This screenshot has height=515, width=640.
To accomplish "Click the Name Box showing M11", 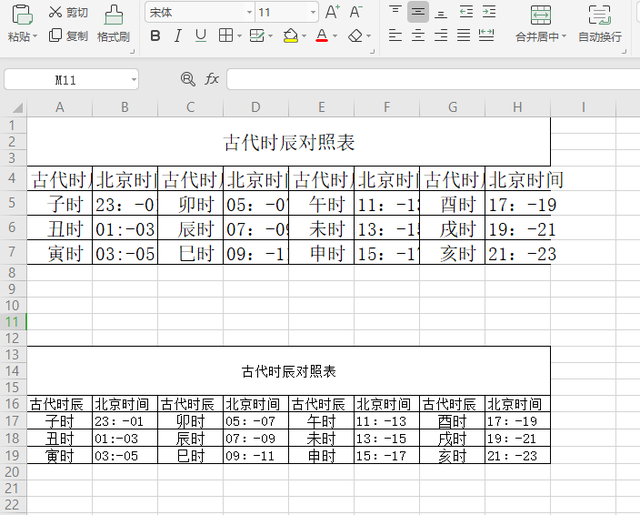I will [x=66, y=80].
